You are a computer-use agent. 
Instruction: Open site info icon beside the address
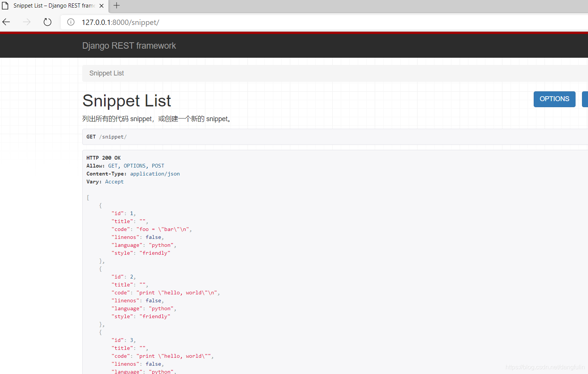(x=71, y=22)
